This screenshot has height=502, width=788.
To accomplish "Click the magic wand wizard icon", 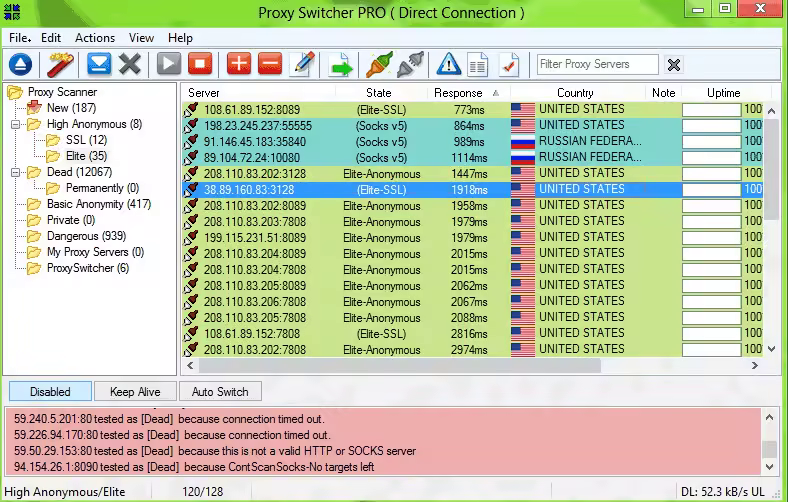I will click(x=59, y=65).
